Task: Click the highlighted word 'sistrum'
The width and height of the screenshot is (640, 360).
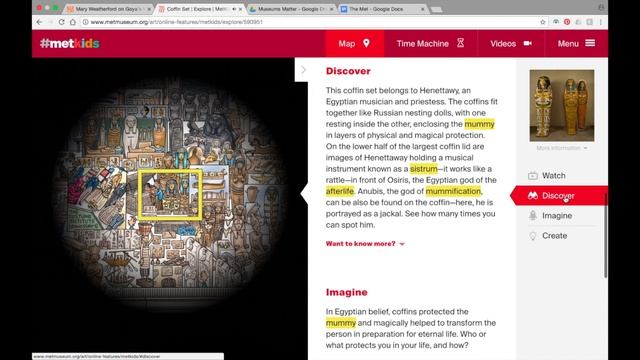Action: tap(424, 169)
